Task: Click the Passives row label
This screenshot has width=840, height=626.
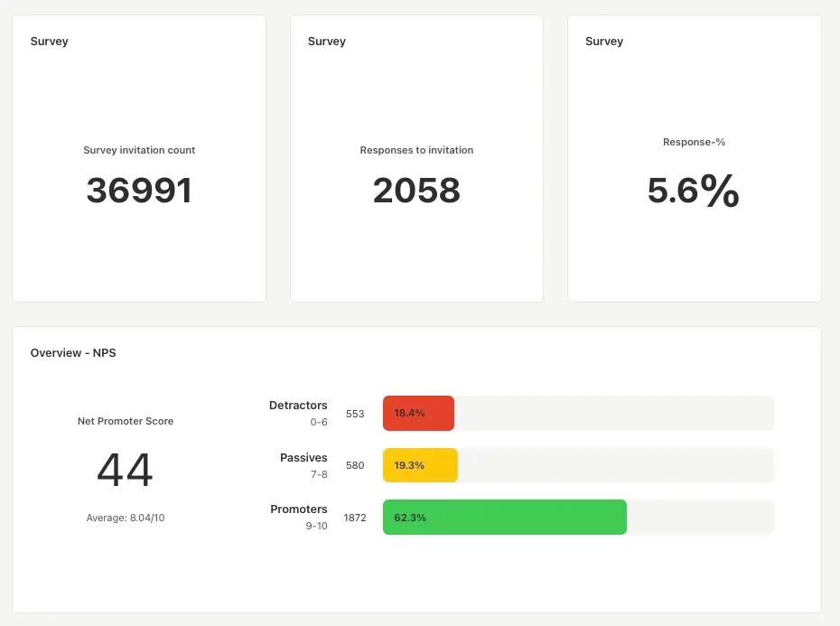Action: point(303,458)
